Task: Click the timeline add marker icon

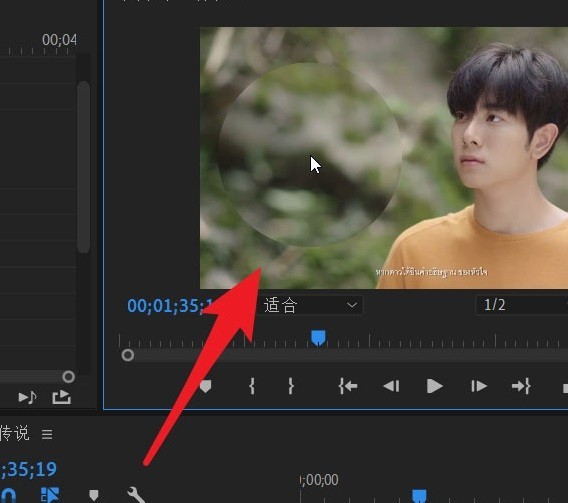Action: click(94, 496)
